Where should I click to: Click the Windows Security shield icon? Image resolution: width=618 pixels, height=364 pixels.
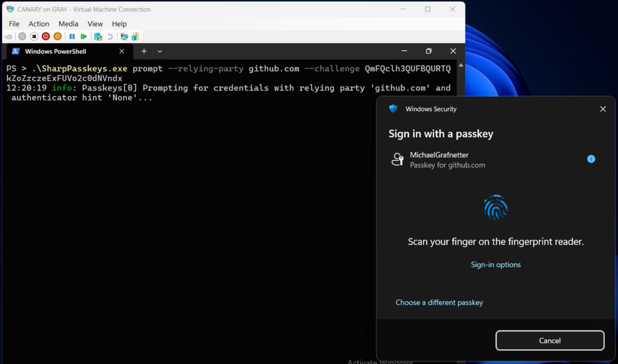(x=393, y=109)
